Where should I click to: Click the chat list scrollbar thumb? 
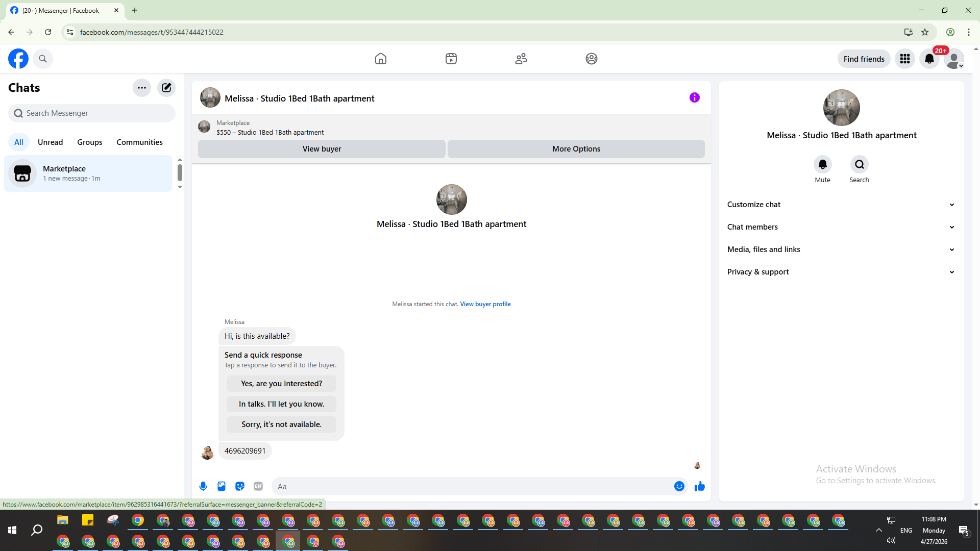point(180,172)
